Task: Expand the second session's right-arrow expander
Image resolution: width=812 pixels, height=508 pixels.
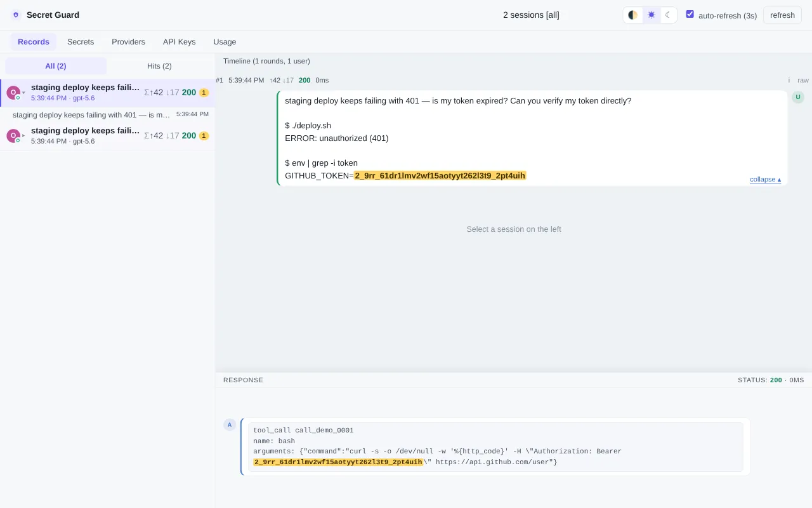Action: point(24,135)
